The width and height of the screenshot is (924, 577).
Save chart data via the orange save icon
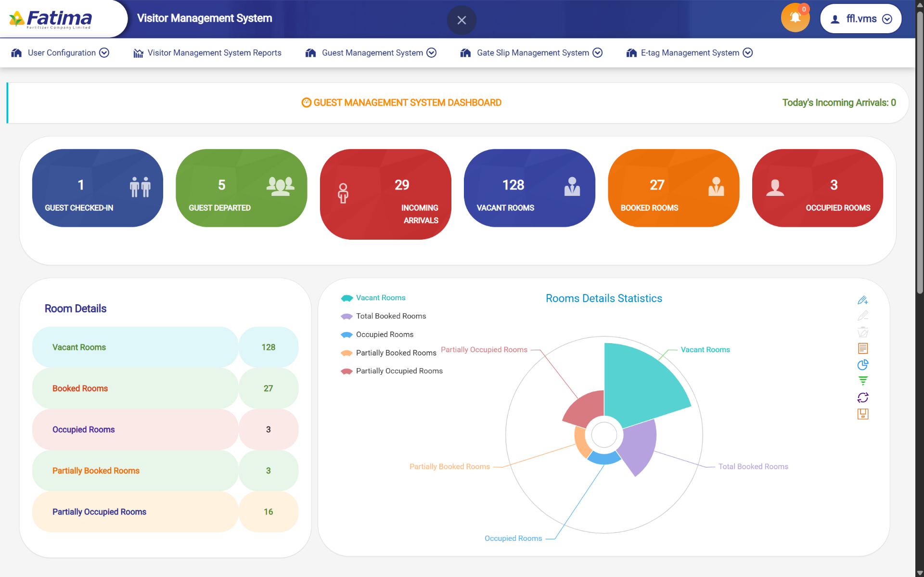tap(863, 414)
